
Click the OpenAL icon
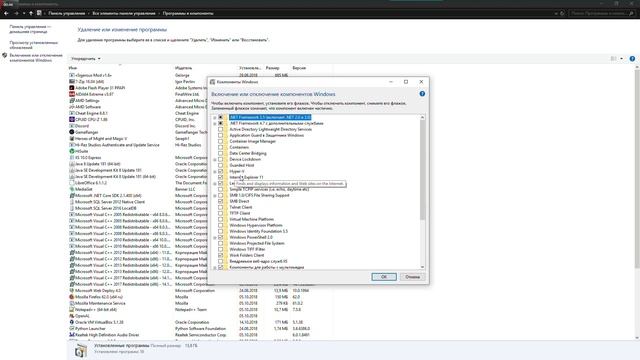pyautogui.click(x=72, y=316)
